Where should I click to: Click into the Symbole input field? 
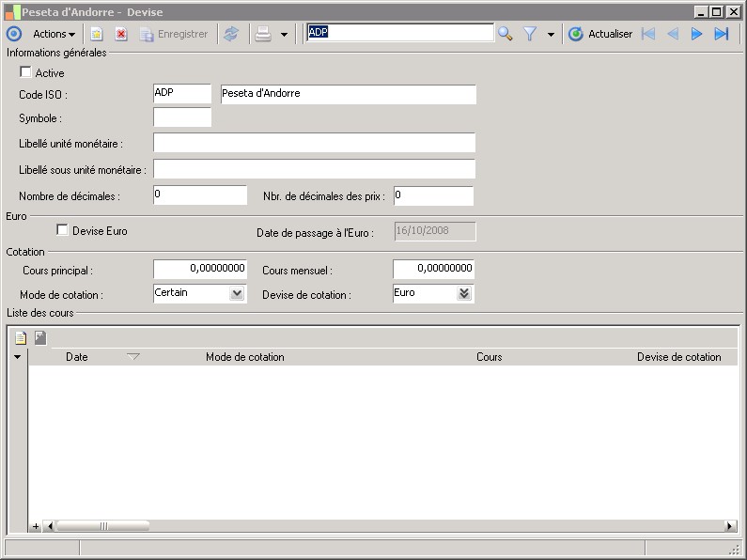(182, 117)
